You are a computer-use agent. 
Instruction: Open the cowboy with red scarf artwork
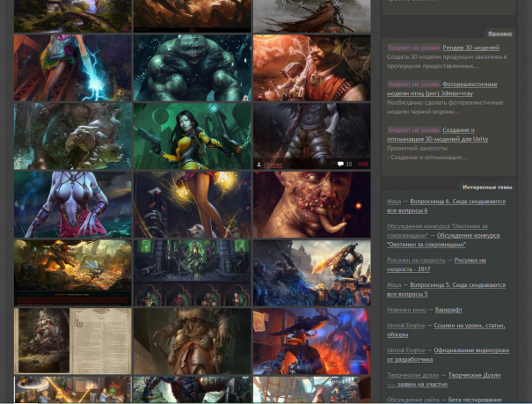[311, 68]
